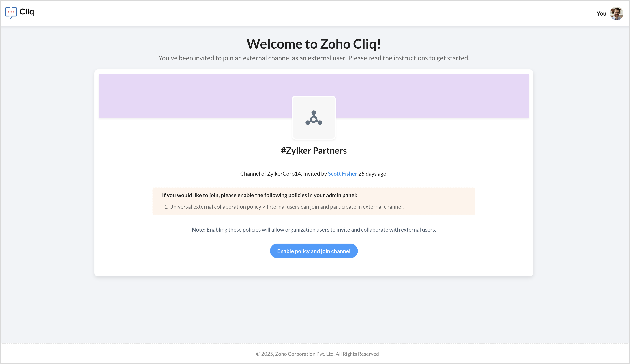Click the Zoho Corporation copyright footer text
630x364 pixels.
(317, 354)
